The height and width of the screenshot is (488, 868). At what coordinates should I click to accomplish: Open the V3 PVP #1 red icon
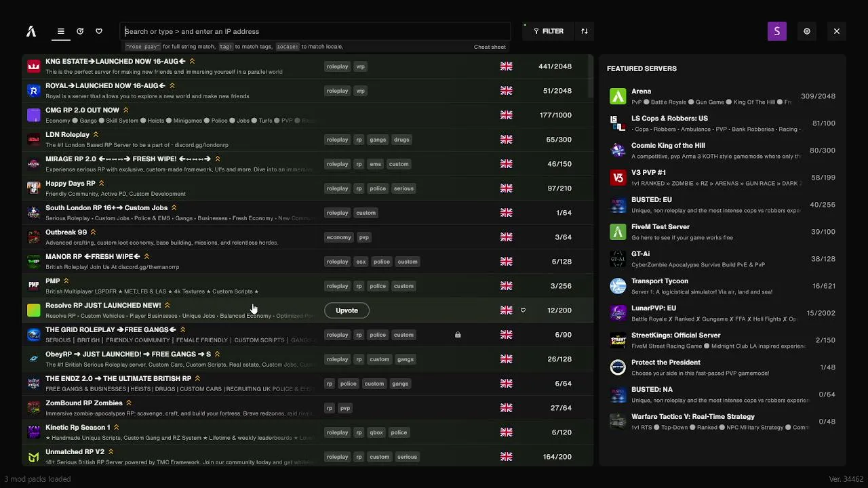click(x=618, y=178)
